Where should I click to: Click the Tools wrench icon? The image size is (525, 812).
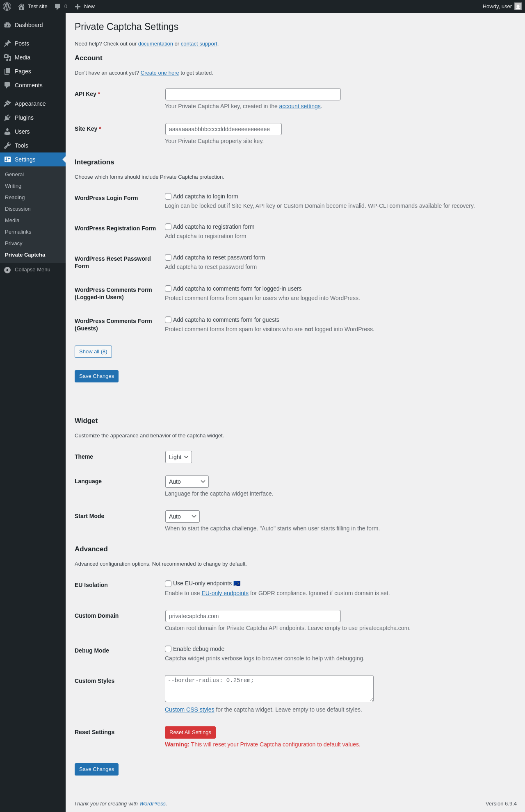click(7, 146)
